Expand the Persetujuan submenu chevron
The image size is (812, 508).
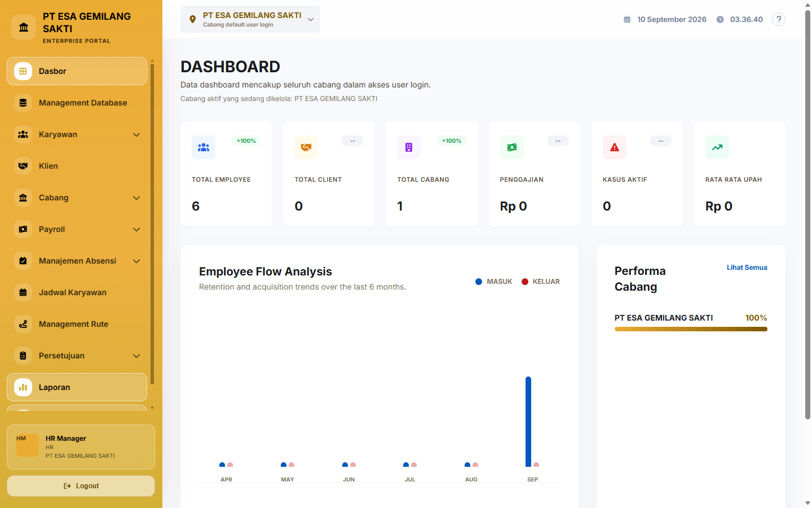136,356
